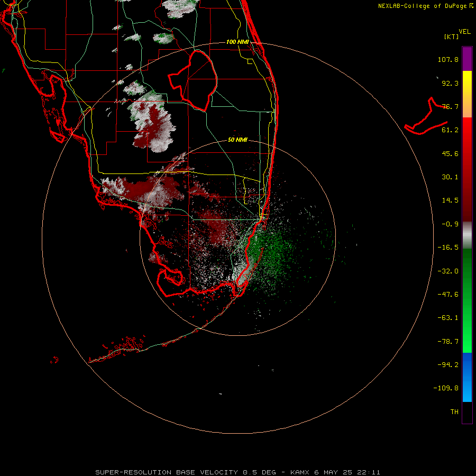Pick the yellow-orange segment of the color bar
Screen dimensions: 476x476
tap(467, 94)
